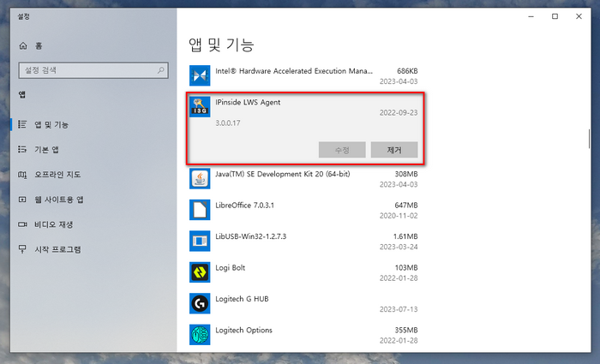
Task: Select Java(TM) SE Development Kit 20 entry
Action: [x=282, y=174]
